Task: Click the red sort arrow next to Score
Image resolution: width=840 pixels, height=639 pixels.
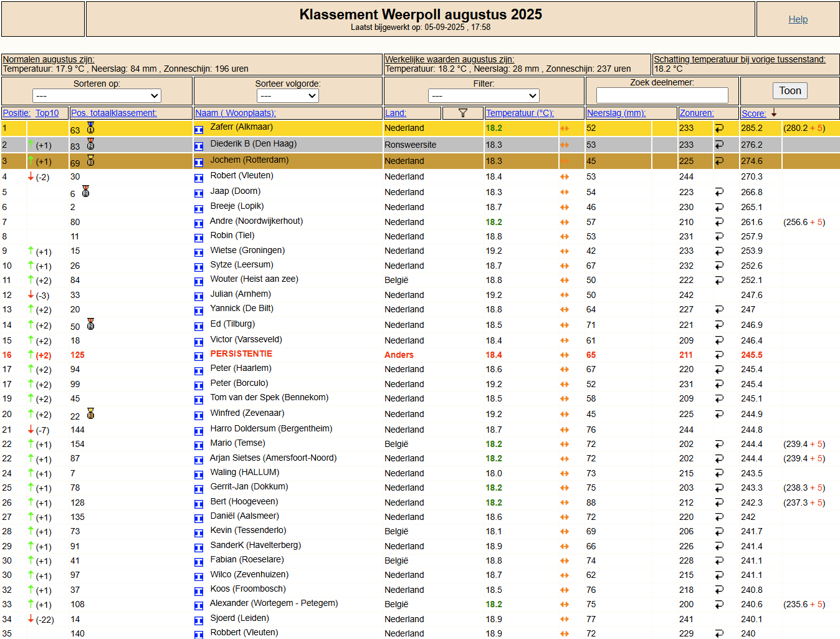Action: point(774,113)
